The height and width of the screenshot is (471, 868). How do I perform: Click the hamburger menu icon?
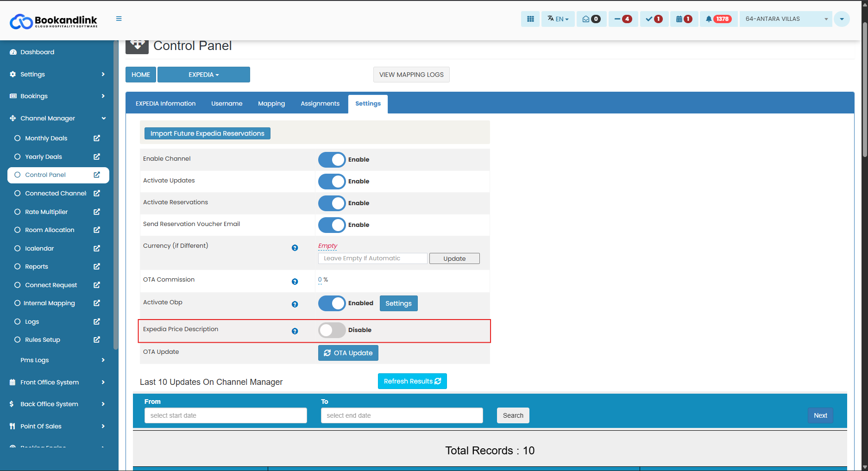pos(119,19)
